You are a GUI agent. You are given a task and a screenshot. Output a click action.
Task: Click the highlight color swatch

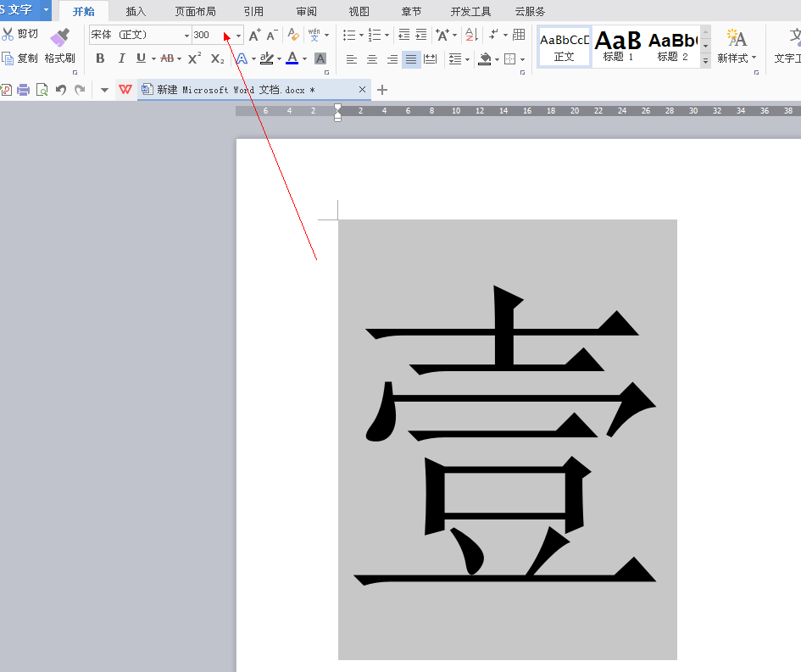click(x=268, y=58)
